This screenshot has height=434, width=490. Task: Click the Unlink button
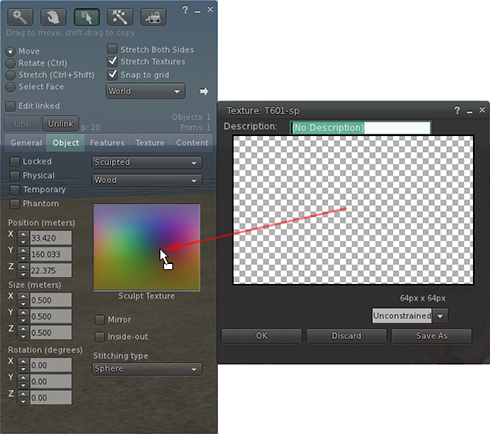pos(60,124)
